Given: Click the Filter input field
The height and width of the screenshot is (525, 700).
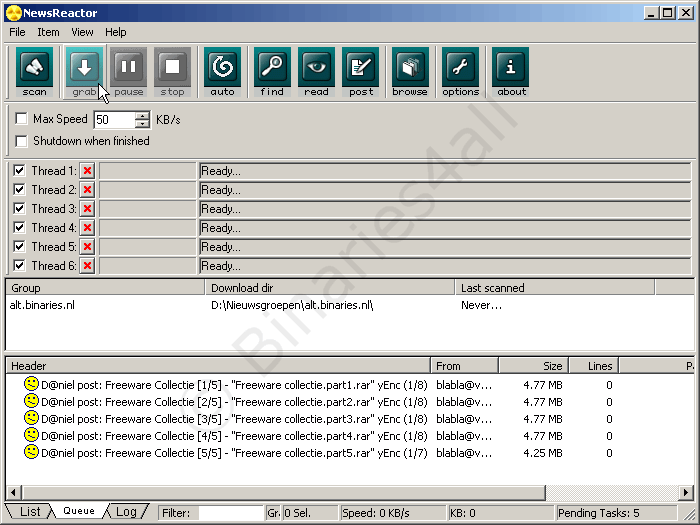Looking at the screenshot, I should pyautogui.click(x=231, y=513).
